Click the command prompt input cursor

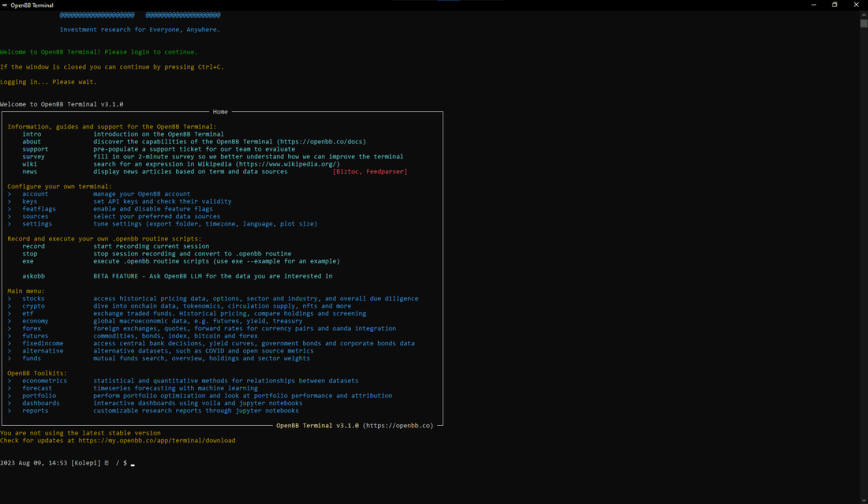click(133, 464)
